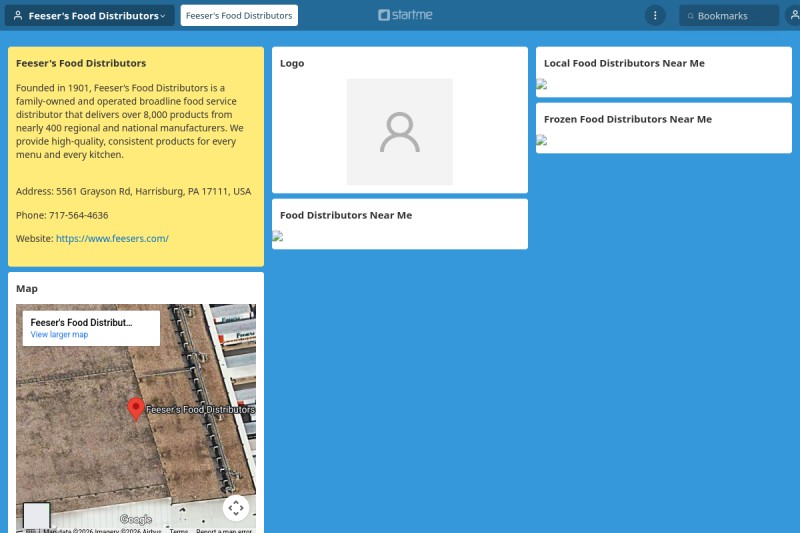This screenshot has width=800, height=533.
Task: Open the https://www.feesers.com/ website link
Action: click(x=112, y=238)
